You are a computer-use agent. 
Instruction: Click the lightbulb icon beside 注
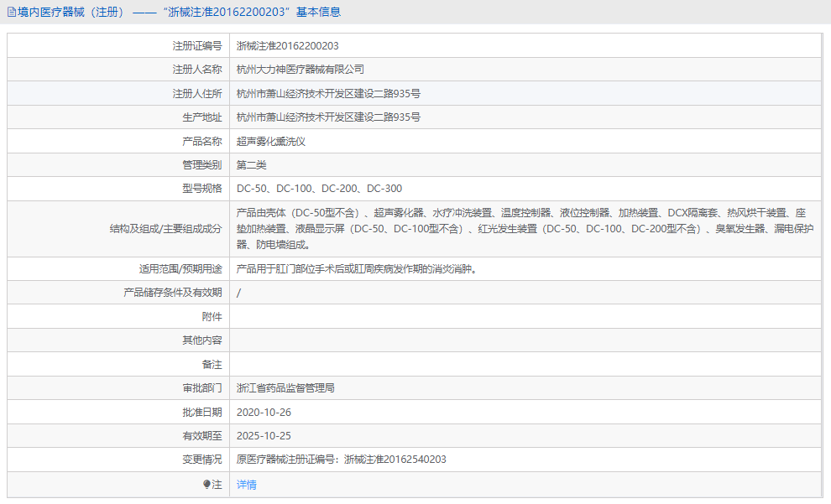click(x=206, y=485)
